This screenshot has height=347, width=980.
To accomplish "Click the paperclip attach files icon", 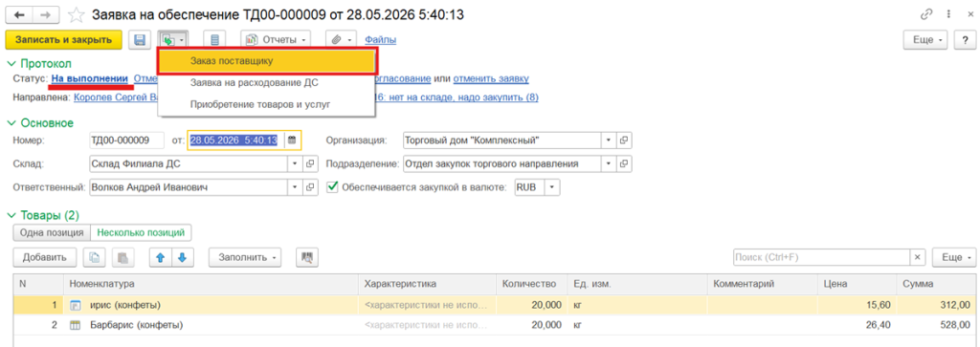I will point(341,40).
